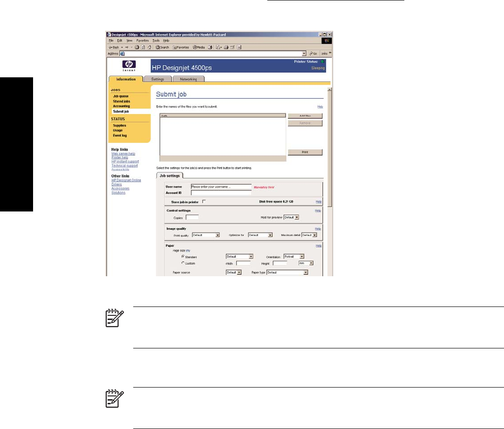
Task: Toggle Store job in printer checkbox
Action: 204,202
